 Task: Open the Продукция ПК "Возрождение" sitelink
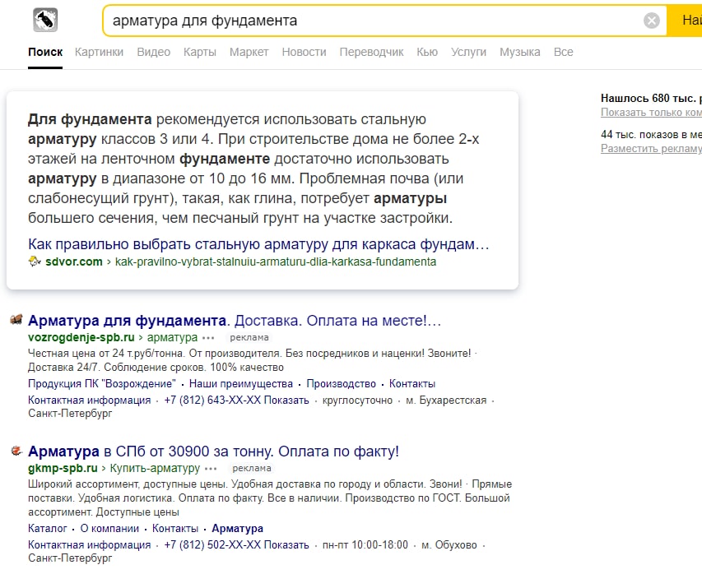point(102,383)
